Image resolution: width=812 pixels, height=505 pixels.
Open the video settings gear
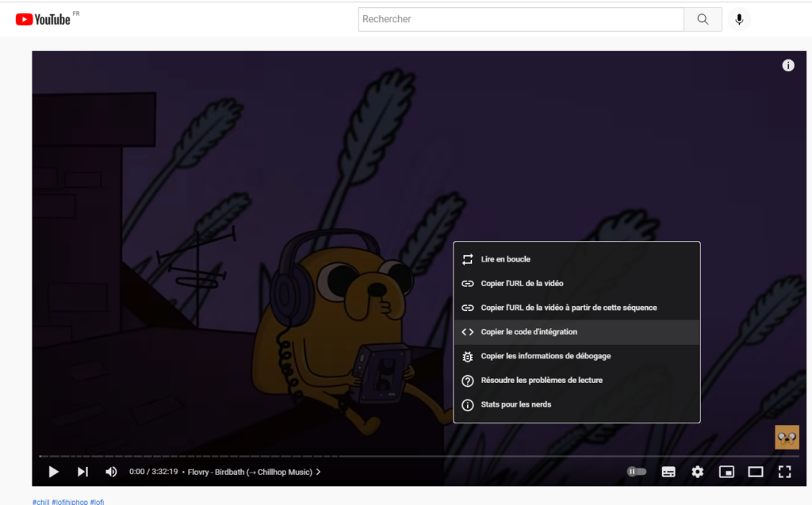697,472
